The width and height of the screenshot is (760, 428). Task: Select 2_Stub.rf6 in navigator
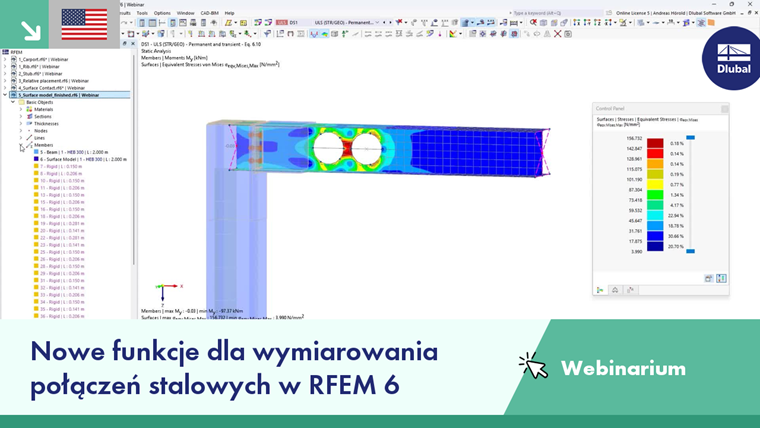point(40,74)
